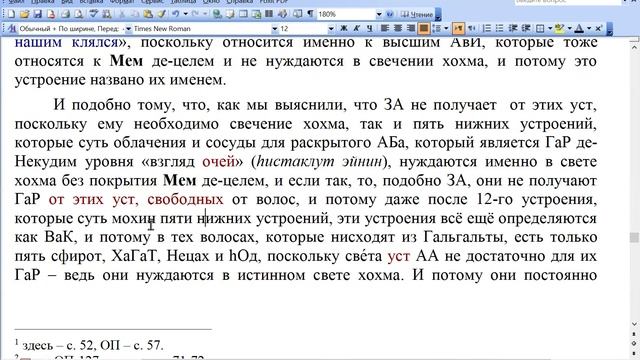The width and height of the screenshot is (640, 360).
Task: Apply font color to selected text
Action: coord(579,28)
